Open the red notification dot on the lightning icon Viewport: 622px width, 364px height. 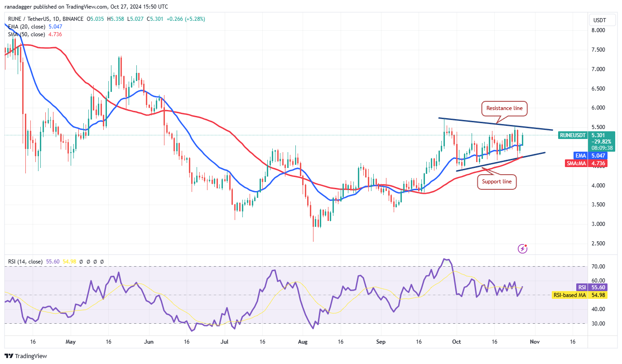[526, 245]
